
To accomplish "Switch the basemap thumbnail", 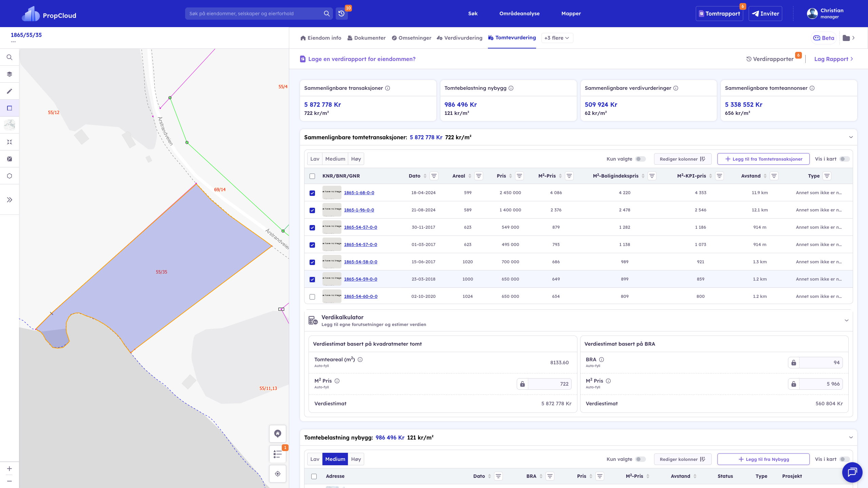I will click(x=9, y=125).
